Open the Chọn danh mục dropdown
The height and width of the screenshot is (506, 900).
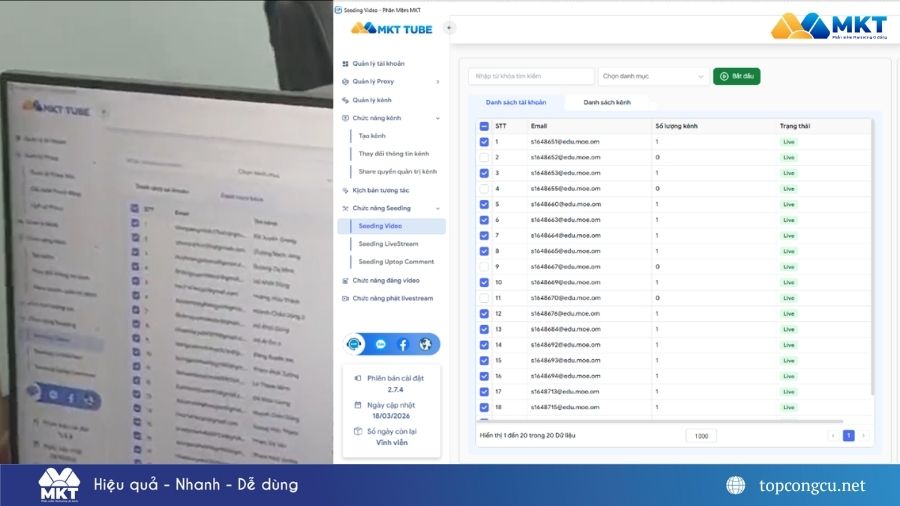click(x=653, y=76)
